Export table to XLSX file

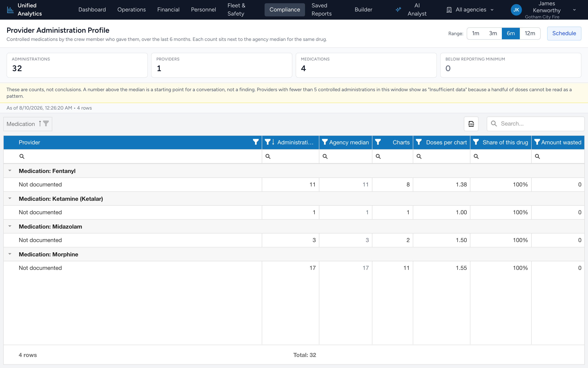pyautogui.click(x=471, y=124)
